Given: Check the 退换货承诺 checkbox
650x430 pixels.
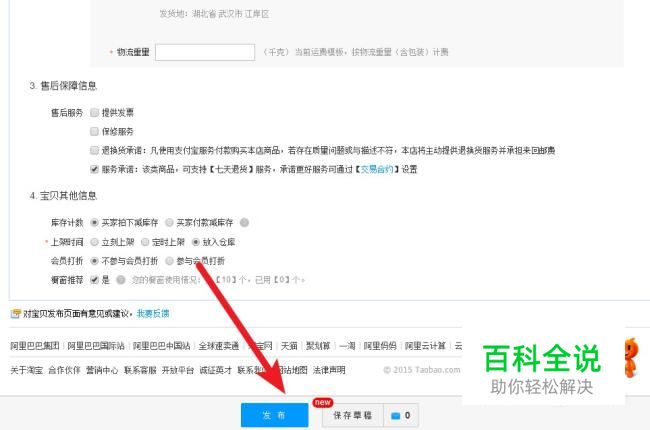Looking at the screenshot, I should click(x=95, y=150).
